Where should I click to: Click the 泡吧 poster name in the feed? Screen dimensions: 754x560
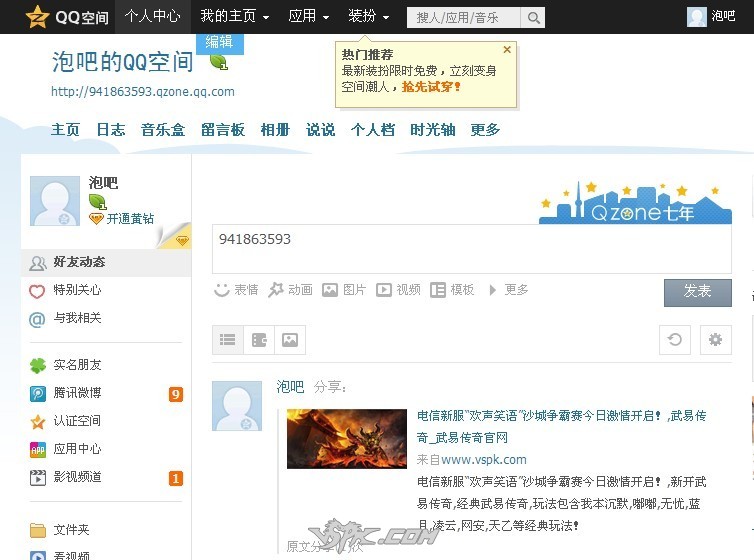[x=290, y=387]
